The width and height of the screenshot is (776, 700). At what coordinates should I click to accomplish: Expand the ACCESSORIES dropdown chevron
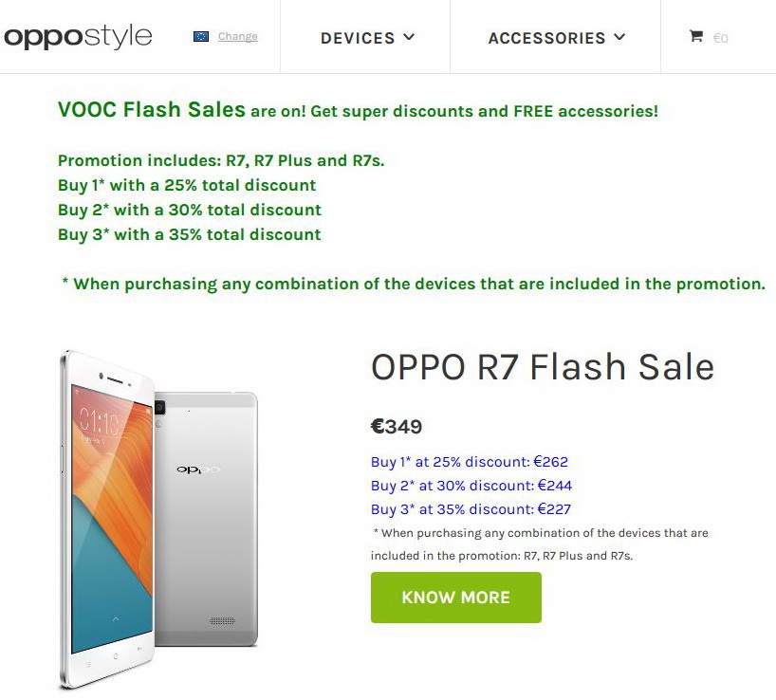[x=619, y=37]
